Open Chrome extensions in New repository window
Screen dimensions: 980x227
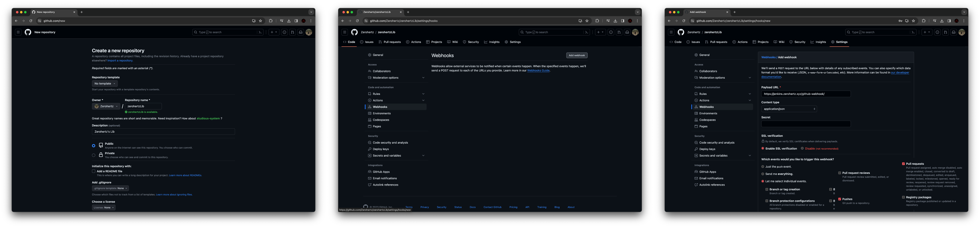tap(270, 21)
